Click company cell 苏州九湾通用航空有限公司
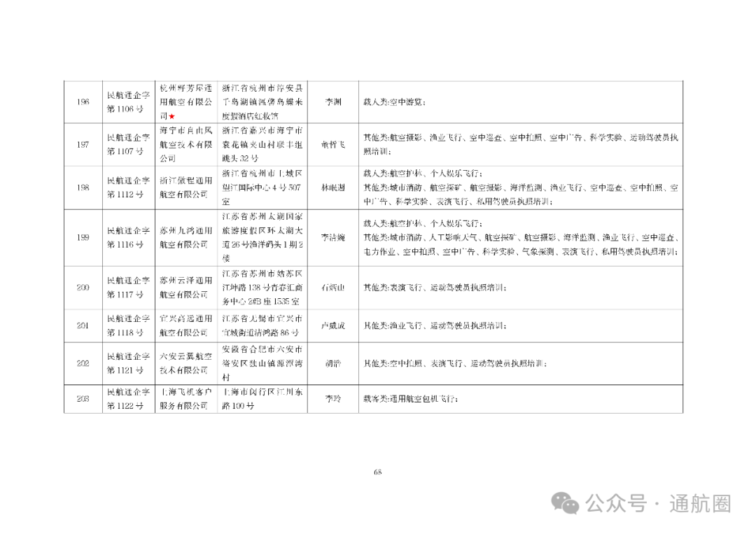 pyautogui.click(x=186, y=237)
